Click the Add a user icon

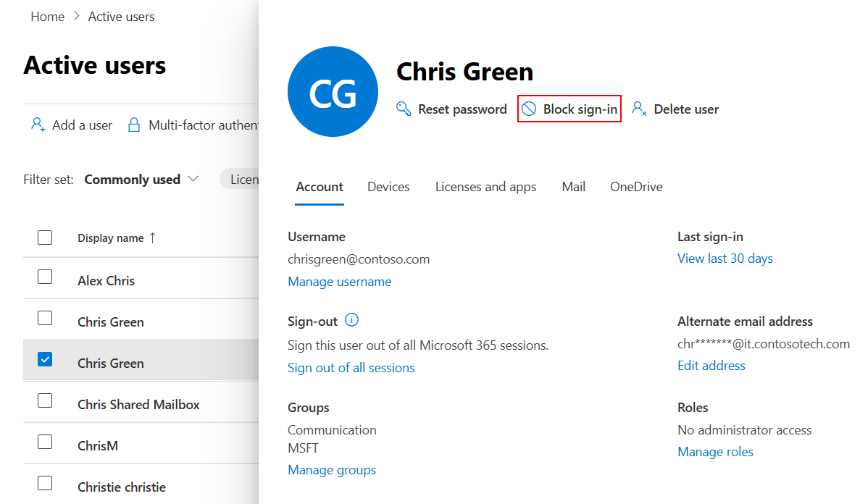pyautogui.click(x=37, y=124)
